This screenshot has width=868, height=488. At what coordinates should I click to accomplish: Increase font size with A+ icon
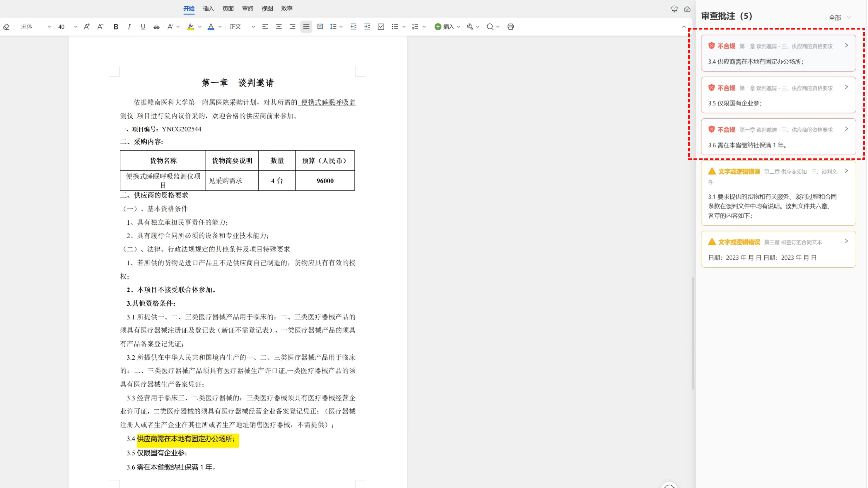87,27
